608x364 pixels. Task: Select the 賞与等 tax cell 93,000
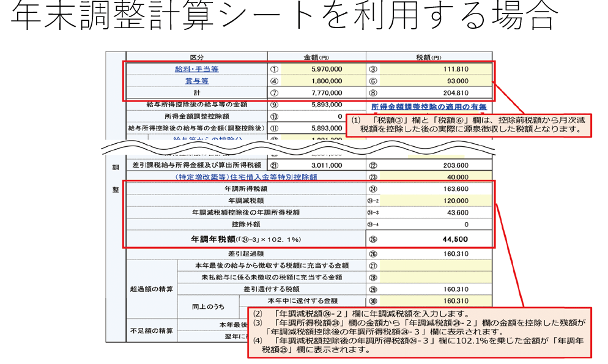436,81
